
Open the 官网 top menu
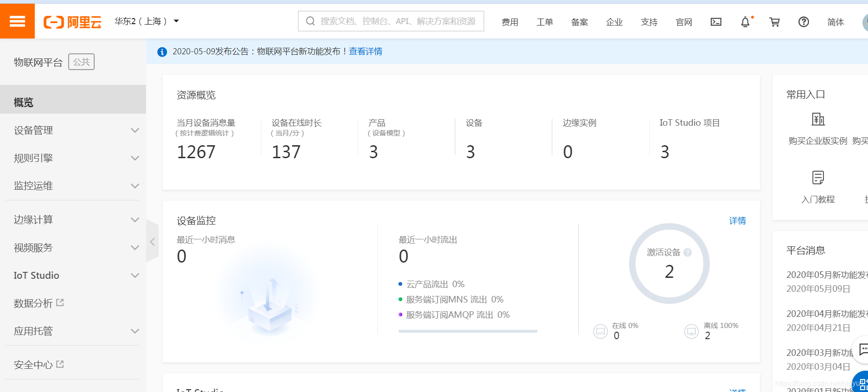[x=684, y=22]
